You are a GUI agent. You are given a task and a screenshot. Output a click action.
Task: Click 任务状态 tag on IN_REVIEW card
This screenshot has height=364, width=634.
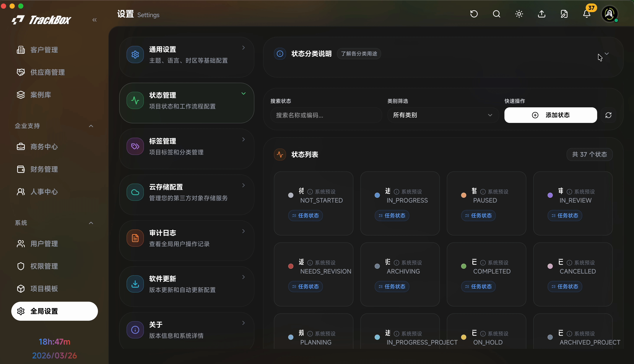565,216
